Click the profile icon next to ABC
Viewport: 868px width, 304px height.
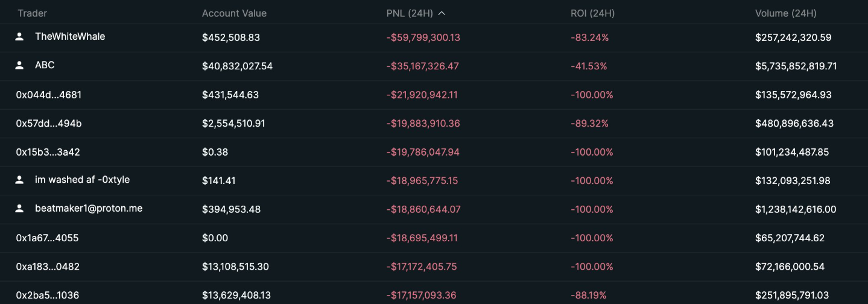pos(19,65)
